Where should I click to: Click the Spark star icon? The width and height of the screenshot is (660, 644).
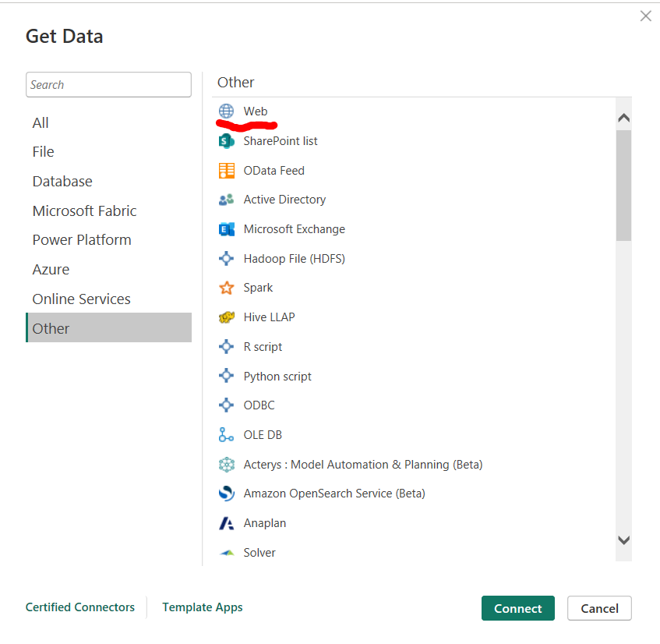(226, 288)
